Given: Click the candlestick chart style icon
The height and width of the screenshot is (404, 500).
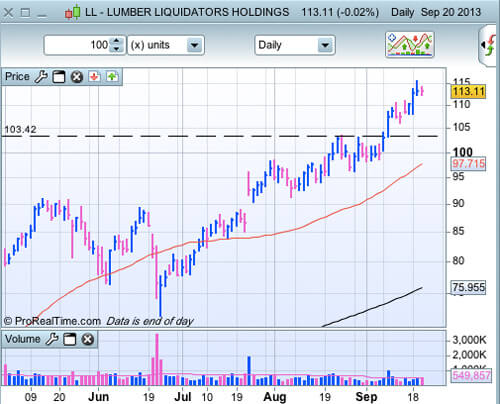Looking at the screenshot, I should click(x=73, y=12).
